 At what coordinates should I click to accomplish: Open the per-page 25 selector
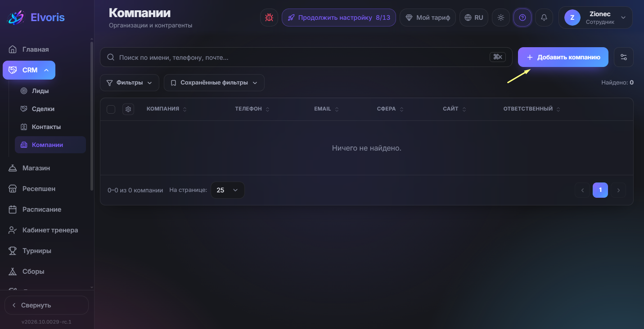(228, 190)
